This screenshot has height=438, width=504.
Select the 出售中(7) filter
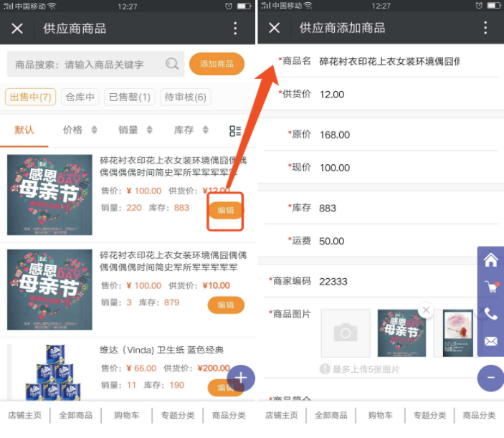click(x=30, y=97)
